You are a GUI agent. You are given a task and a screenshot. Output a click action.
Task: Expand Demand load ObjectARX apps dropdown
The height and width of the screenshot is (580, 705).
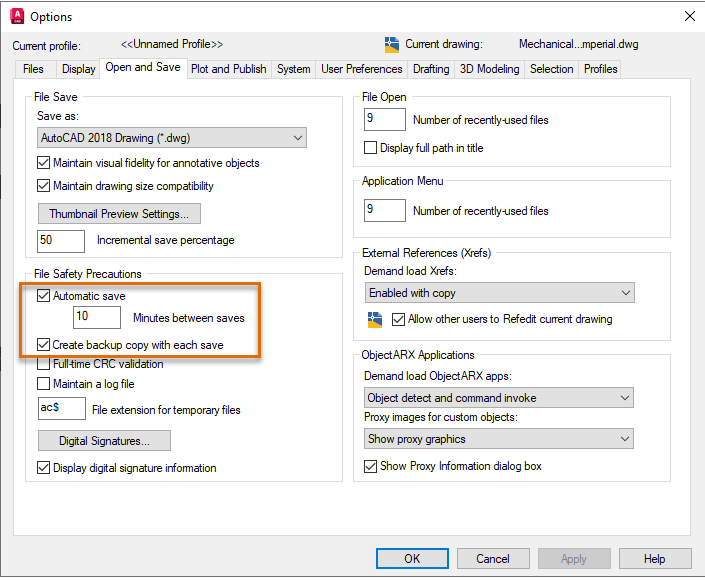click(499, 398)
